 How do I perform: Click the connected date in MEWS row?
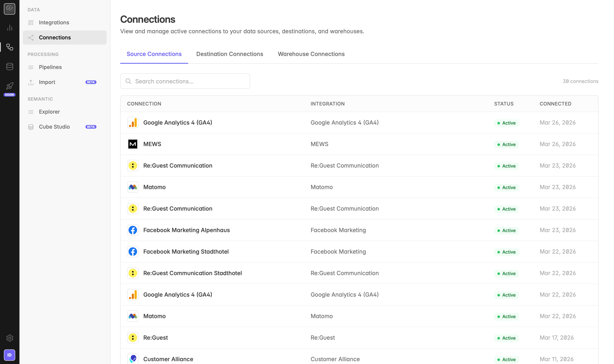click(558, 144)
